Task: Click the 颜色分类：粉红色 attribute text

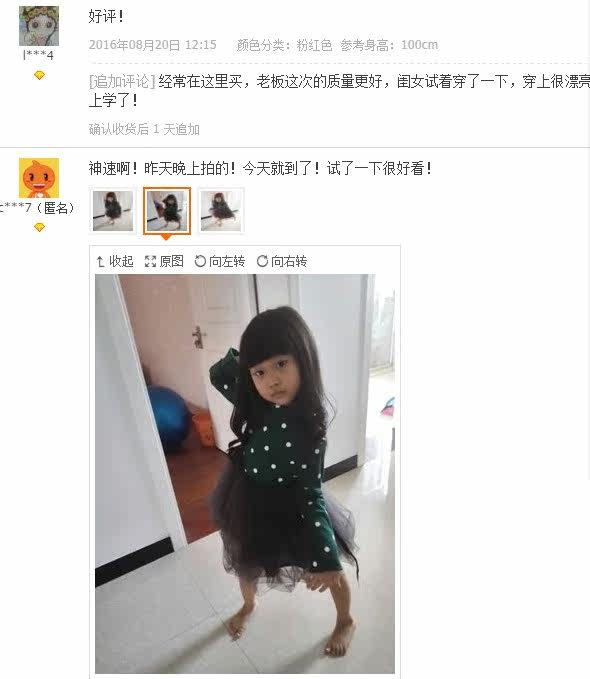Action: pyautogui.click(x=284, y=45)
